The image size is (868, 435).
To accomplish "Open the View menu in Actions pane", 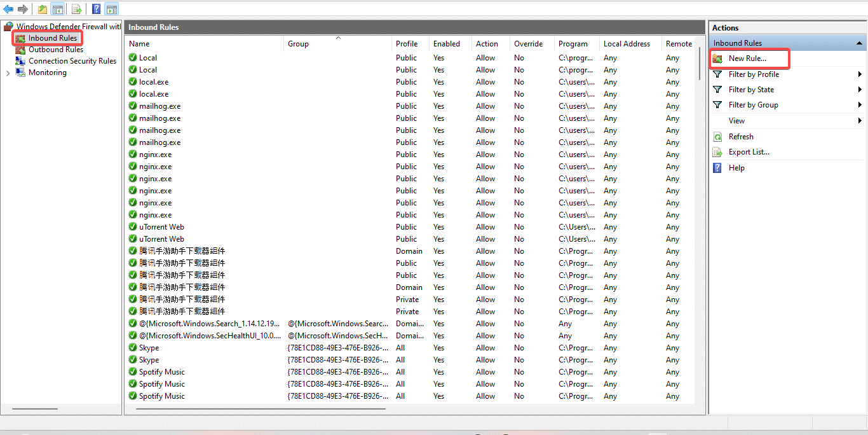I will point(737,120).
